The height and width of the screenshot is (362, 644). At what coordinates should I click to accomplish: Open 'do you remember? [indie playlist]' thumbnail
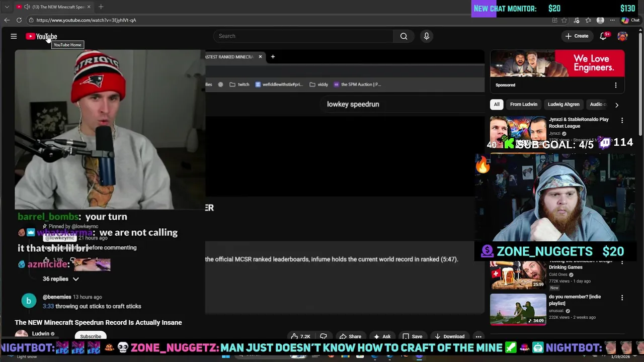tap(518, 310)
